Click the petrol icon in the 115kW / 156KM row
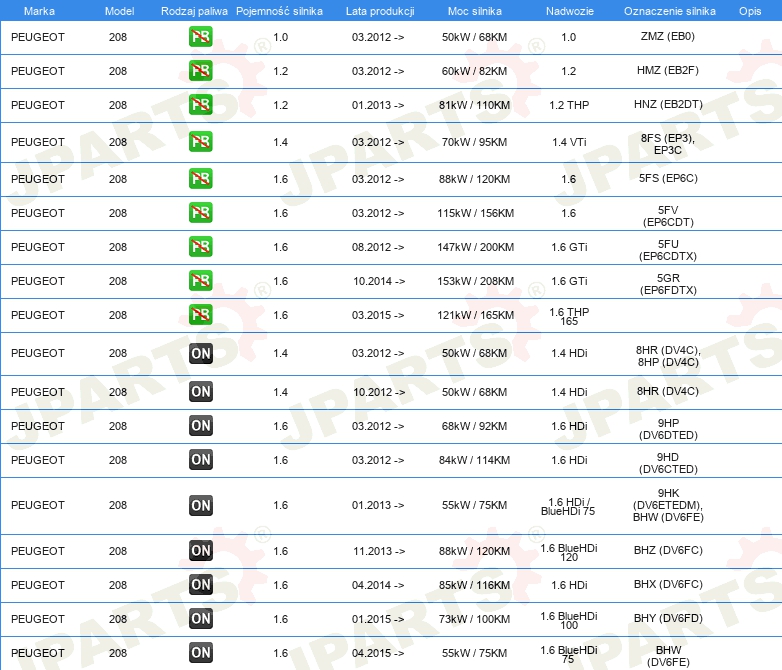The image size is (782, 670). point(200,213)
